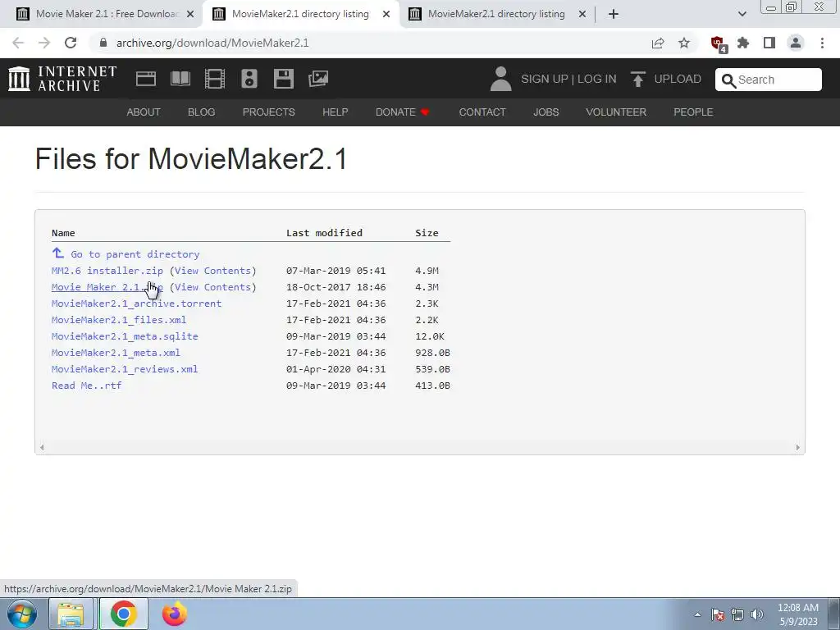
Task: Click the parent directory up-arrow icon
Action: [58, 253]
